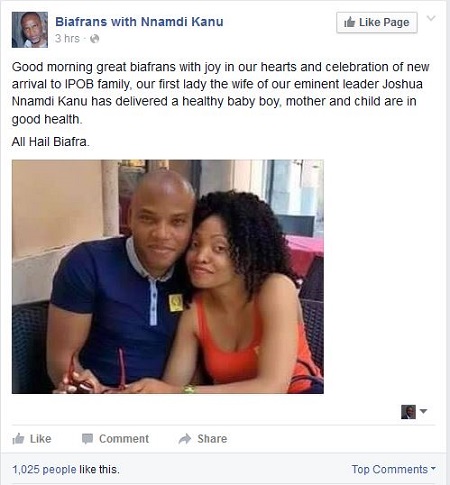View the 1,025 people who like this
The image size is (450, 485).
(66, 469)
